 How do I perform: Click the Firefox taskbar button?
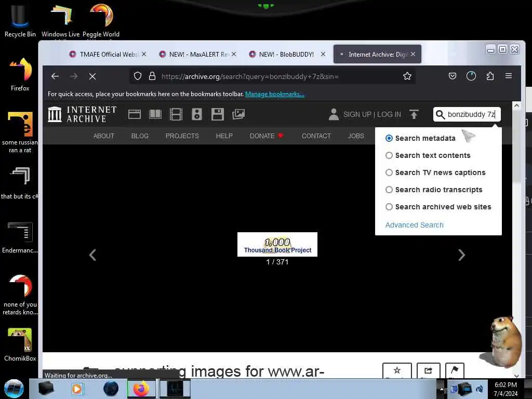point(141,389)
